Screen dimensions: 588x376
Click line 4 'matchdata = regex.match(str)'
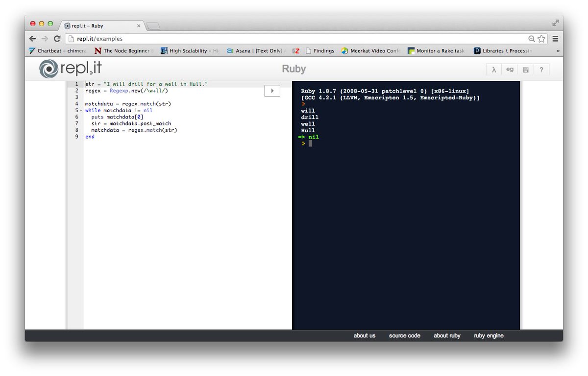pos(128,104)
